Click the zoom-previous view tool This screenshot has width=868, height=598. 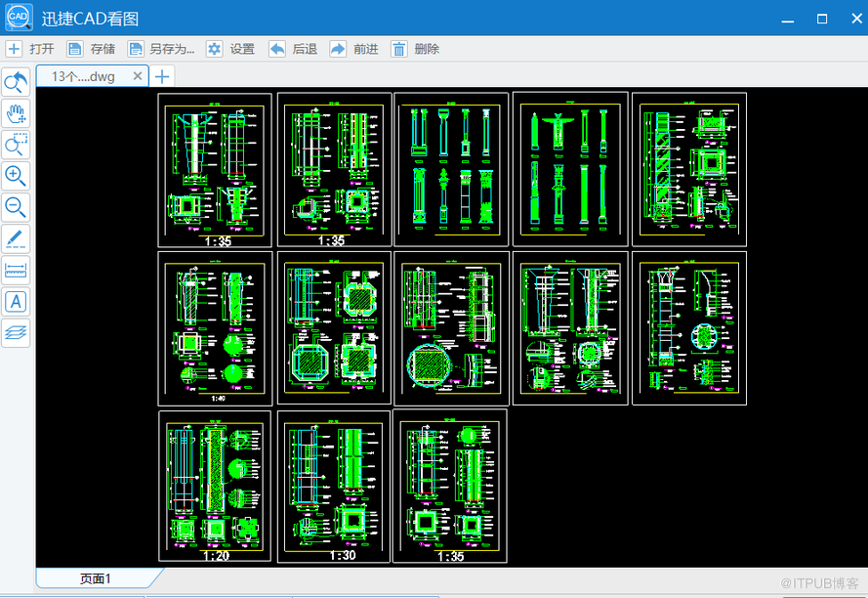[17, 83]
